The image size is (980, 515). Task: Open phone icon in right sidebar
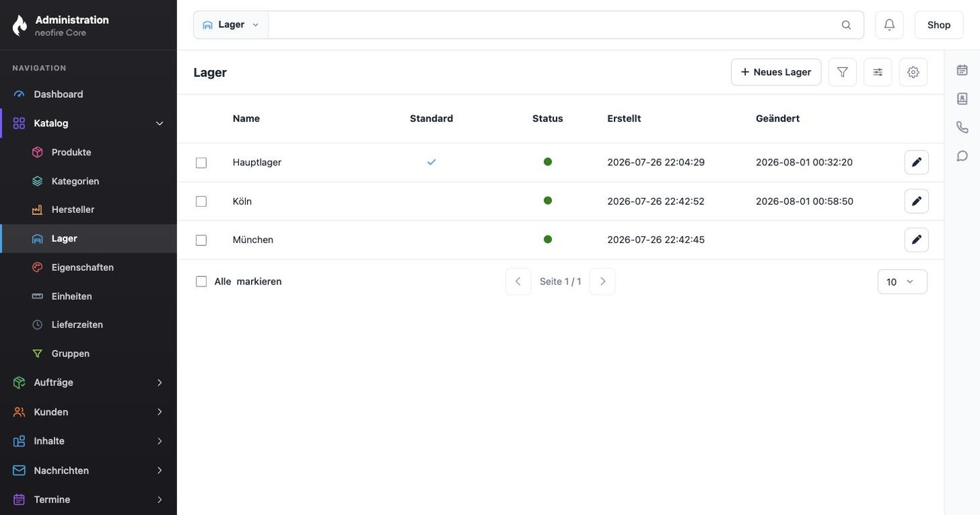click(962, 127)
